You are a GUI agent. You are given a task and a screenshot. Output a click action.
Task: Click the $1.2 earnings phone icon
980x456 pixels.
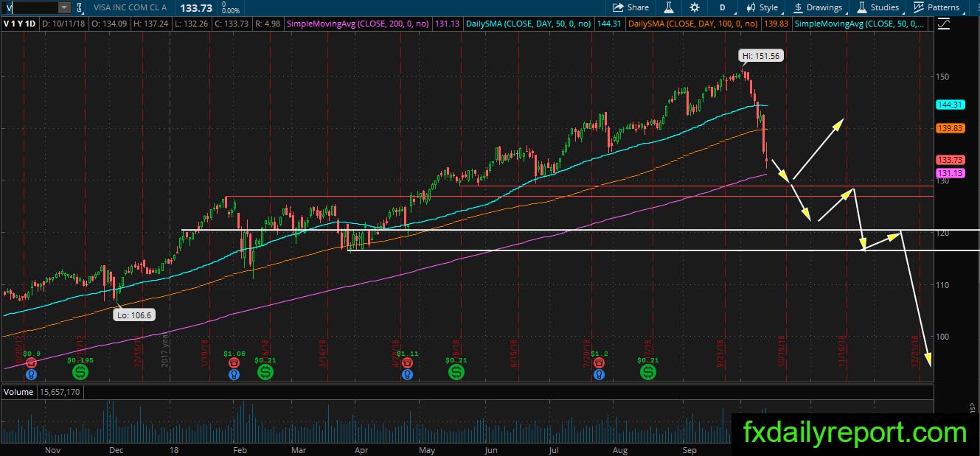click(x=600, y=362)
